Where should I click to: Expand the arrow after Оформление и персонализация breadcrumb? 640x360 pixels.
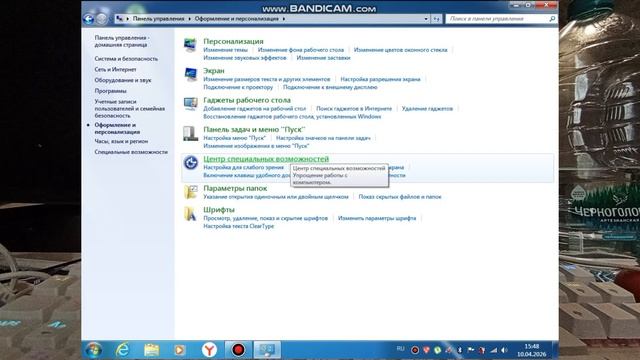[x=284, y=19]
